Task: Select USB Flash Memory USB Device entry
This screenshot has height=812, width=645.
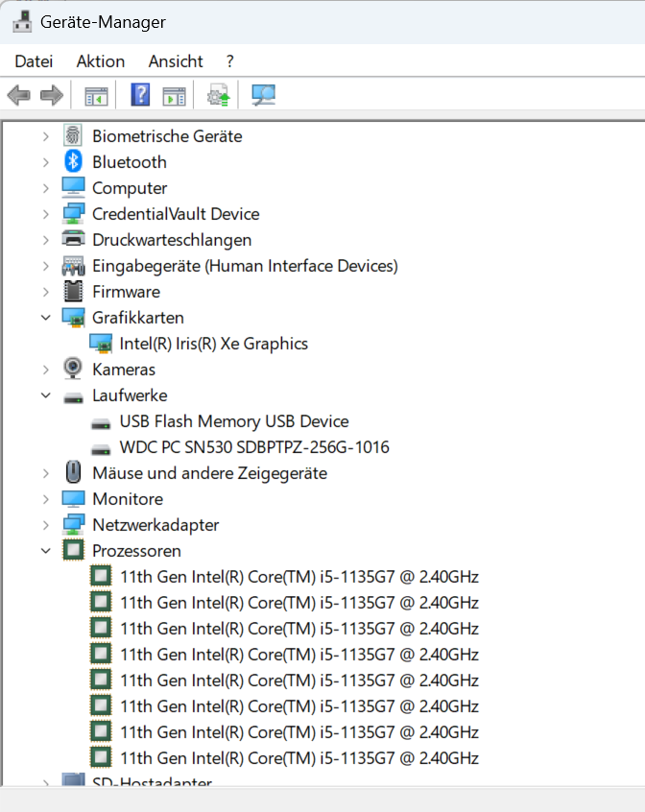Action: pyautogui.click(x=234, y=421)
